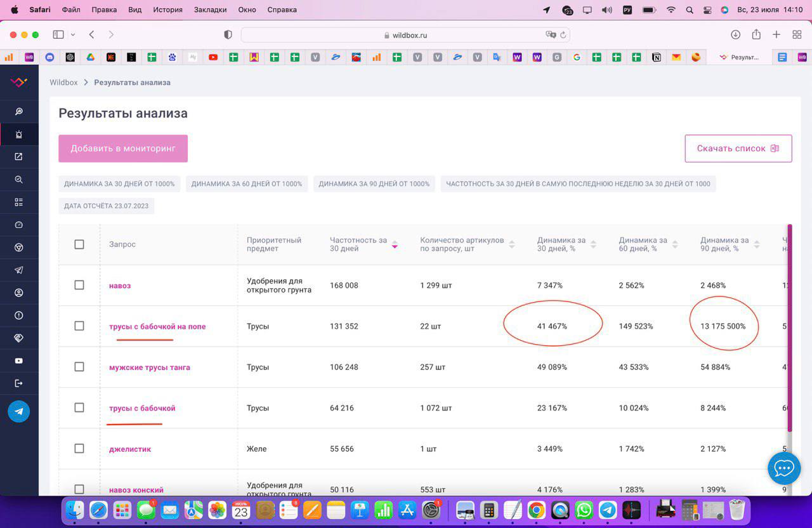Click the Safari downloads icon
Screen dimensions: 812x528
[735, 35]
